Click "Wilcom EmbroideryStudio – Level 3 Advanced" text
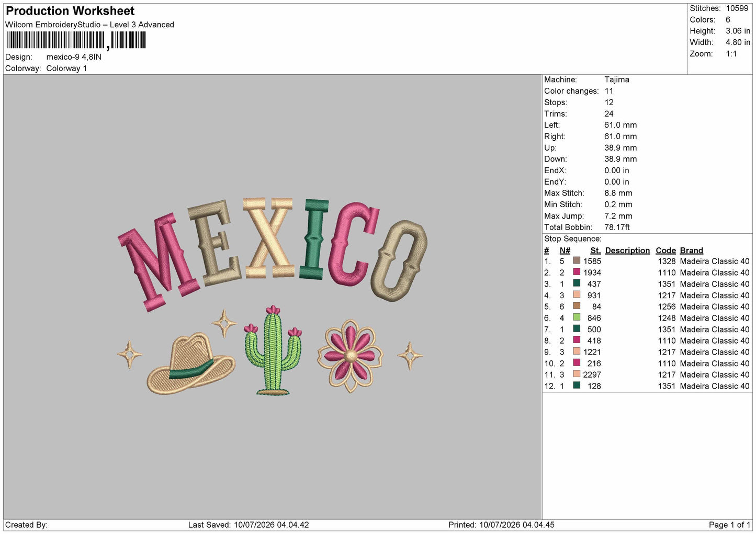 click(x=89, y=25)
